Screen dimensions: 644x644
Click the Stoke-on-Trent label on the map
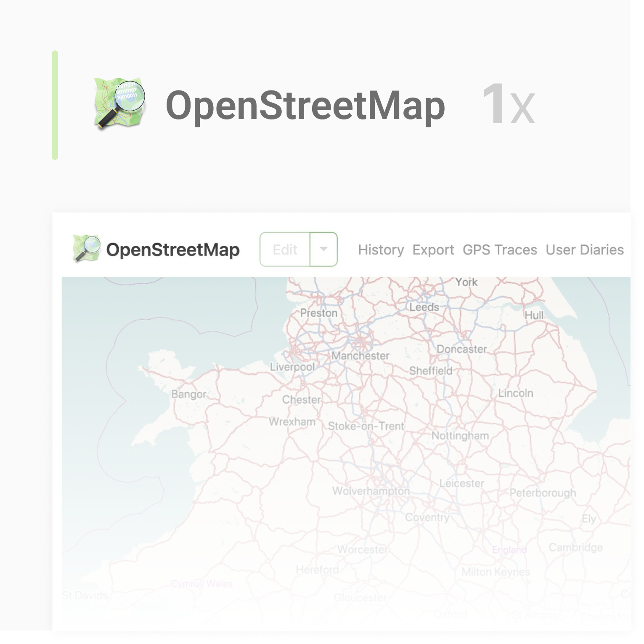click(366, 427)
